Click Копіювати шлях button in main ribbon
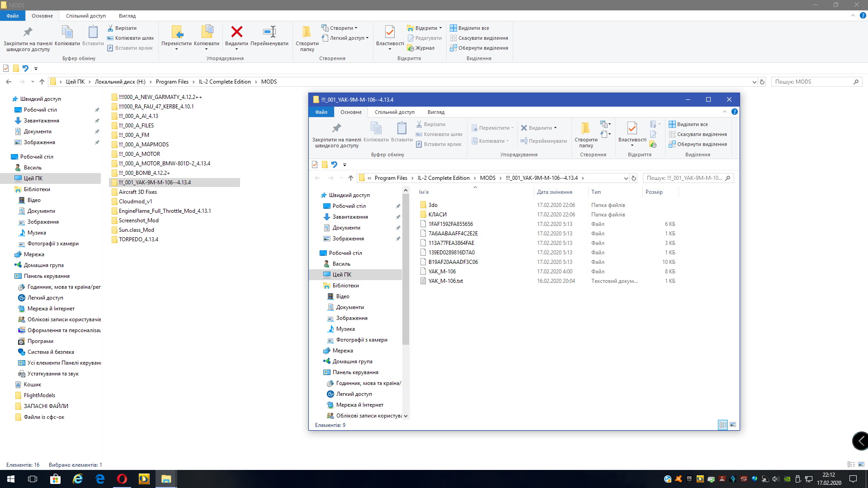Image resolution: width=868 pixels, height=488 pixels. (134, 38)
